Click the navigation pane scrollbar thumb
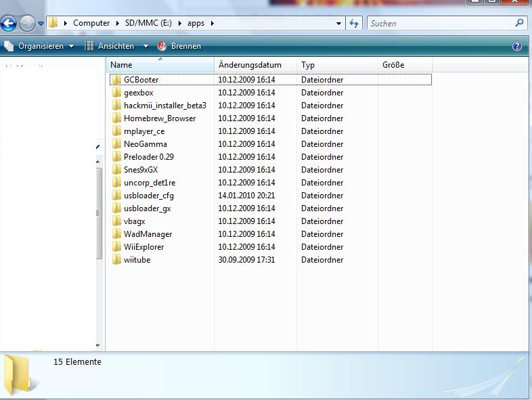 point(98,213)
